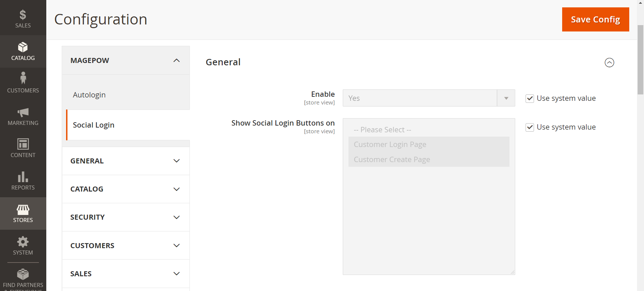This screenshot has width=644, height=291.
Task: Click the page vertical scrollbar thumb
Action: click(640, 60)
